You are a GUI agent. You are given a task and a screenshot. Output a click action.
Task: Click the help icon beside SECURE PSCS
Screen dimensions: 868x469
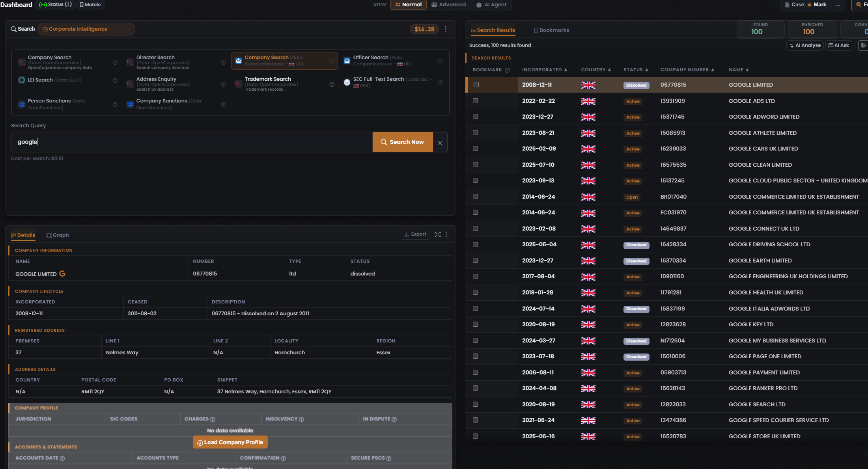coord(389,458)
